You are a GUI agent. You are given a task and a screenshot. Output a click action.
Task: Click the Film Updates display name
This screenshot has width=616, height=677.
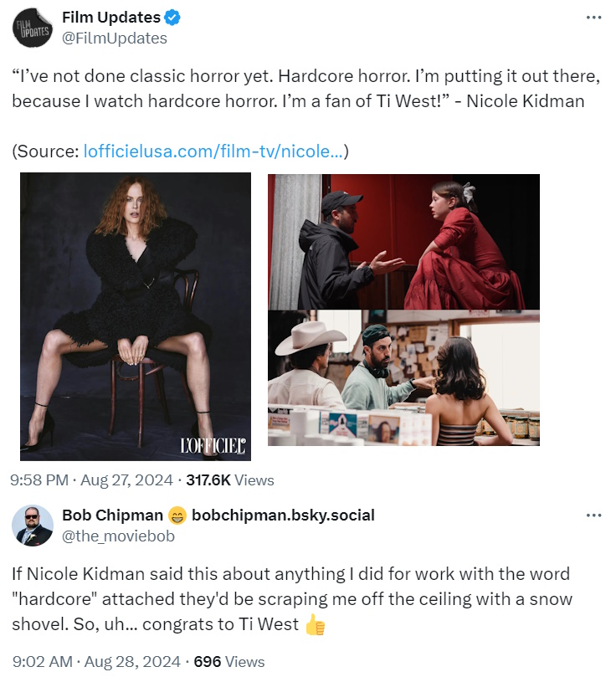pos(111,18)
